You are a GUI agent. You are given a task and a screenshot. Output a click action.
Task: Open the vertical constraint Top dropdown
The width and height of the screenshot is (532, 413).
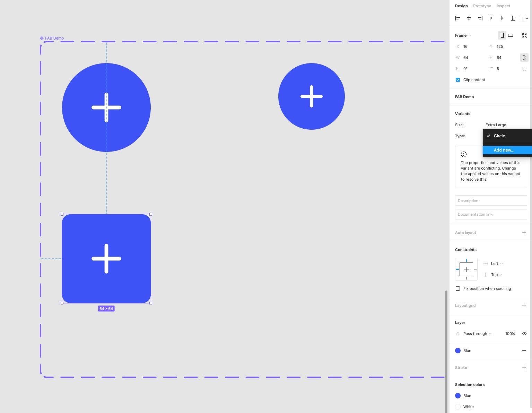[496, 275]
